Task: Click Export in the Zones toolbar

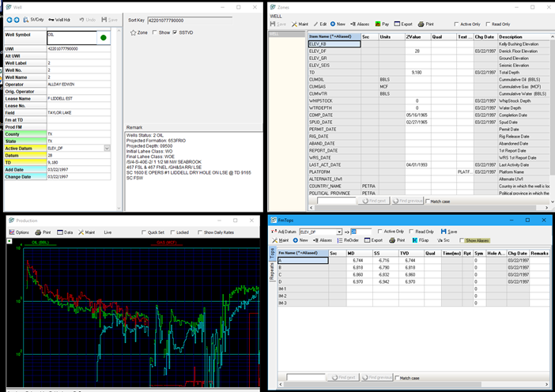Action: 403,24
